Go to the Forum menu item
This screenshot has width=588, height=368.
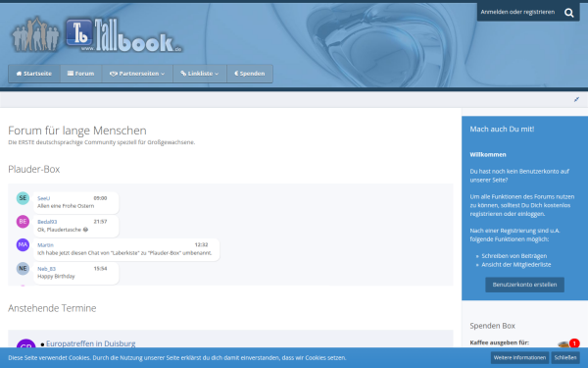(x=81, y=74)
